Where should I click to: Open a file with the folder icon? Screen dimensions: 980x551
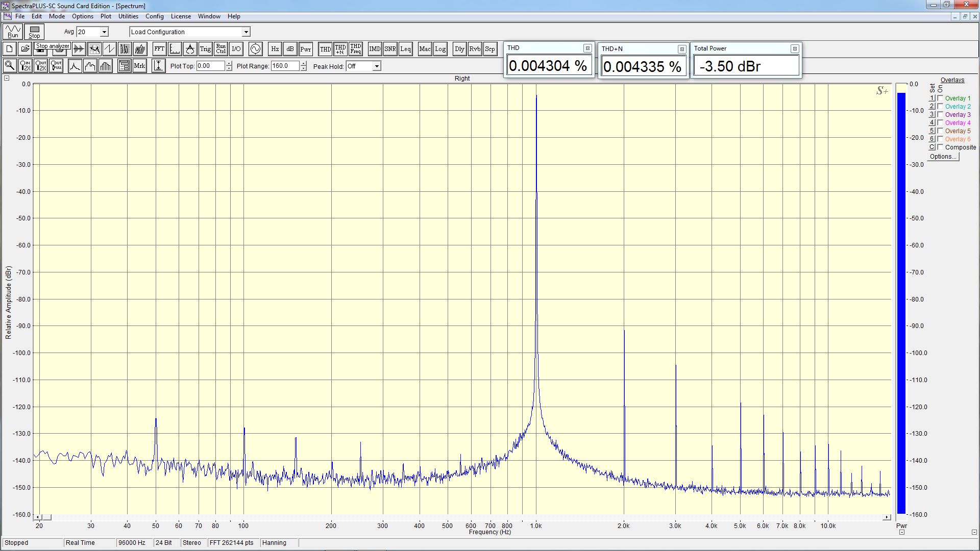pyautogui.click(x=24, y=49)
